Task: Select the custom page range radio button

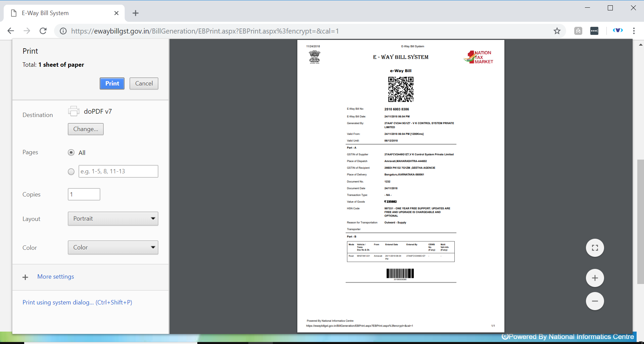Action: [x=71, y=172]
